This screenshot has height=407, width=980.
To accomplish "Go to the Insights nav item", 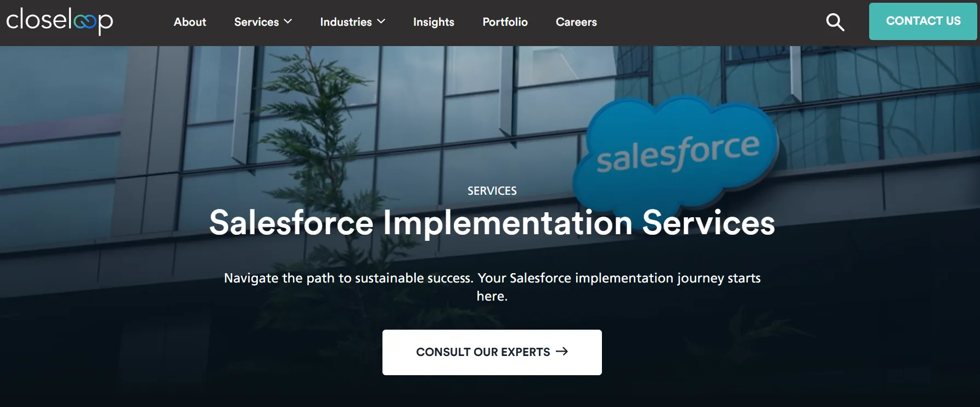I will pyautogui.click(x=433, y=22).
